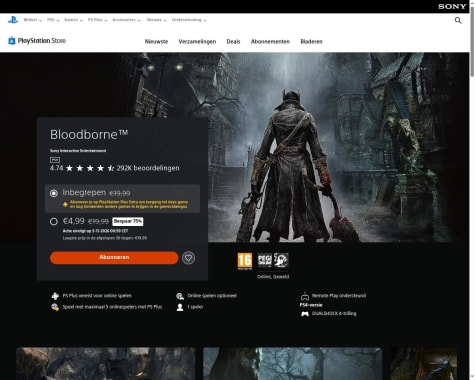Open the first screenshot thumbnail at bottom left
Screen dimensions: 475x380
coord(106,364)
